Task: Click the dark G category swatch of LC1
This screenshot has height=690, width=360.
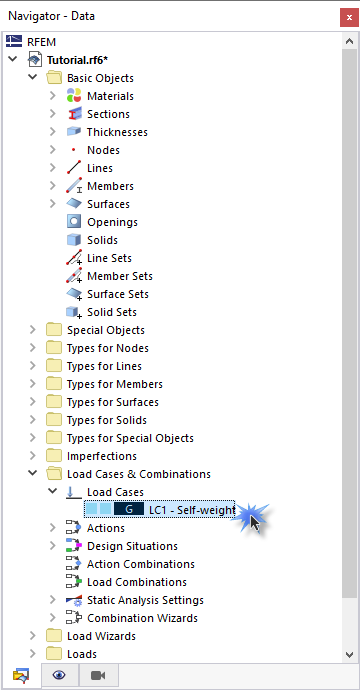Action: 129,510
